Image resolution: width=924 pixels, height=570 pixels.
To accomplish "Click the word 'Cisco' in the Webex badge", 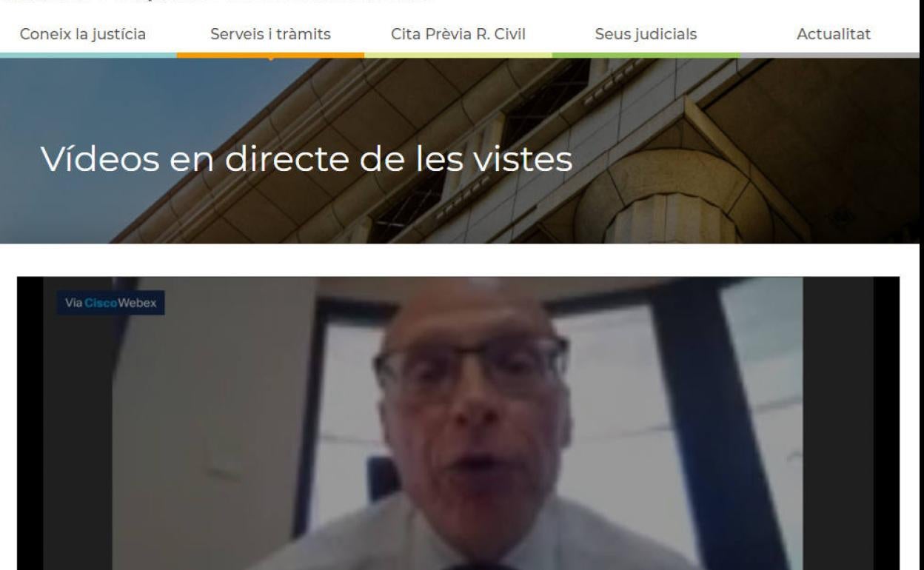I will (x=102, y=304).
